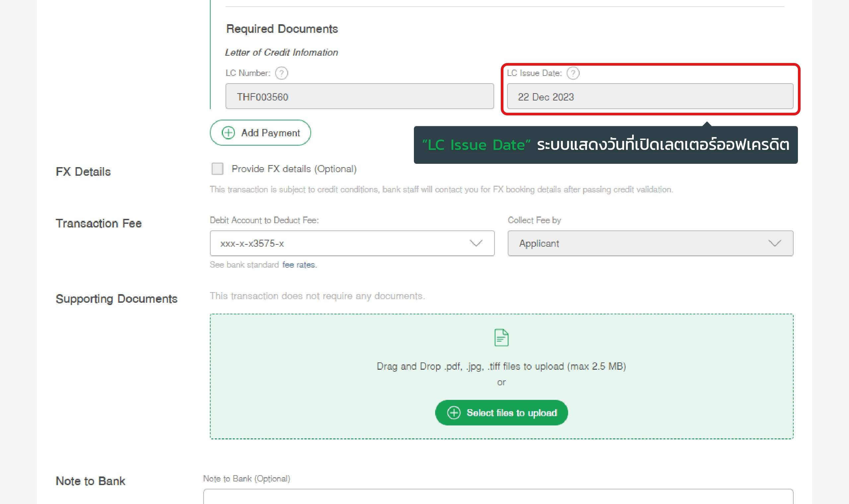Click the LC Number field THF003560
Viewport: 849px width, 504px height.
click(x=359, y=96)
